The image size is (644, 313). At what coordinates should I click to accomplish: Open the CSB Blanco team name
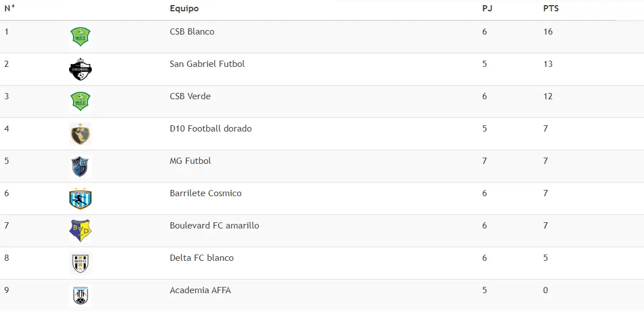click(x=192, y=32)
